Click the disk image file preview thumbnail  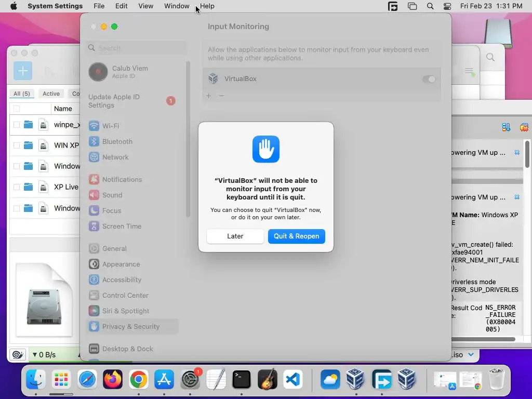point(44,300)
